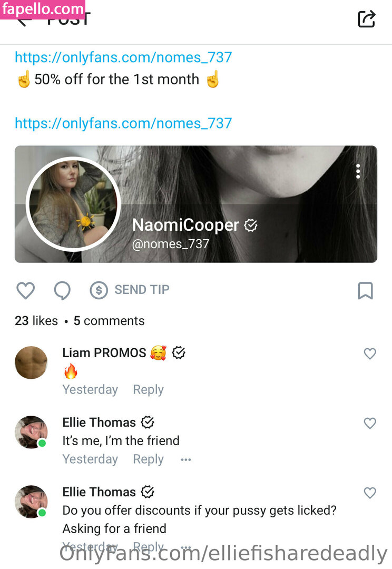Tap the share icon at top right
Image resolution: width=392 pixels, height=569 pixels.
click(x=366, y=19)
